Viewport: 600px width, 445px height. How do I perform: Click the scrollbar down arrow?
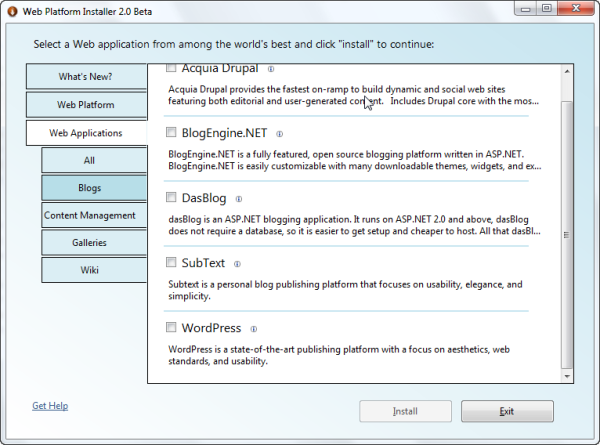click(x=567, y=377)
